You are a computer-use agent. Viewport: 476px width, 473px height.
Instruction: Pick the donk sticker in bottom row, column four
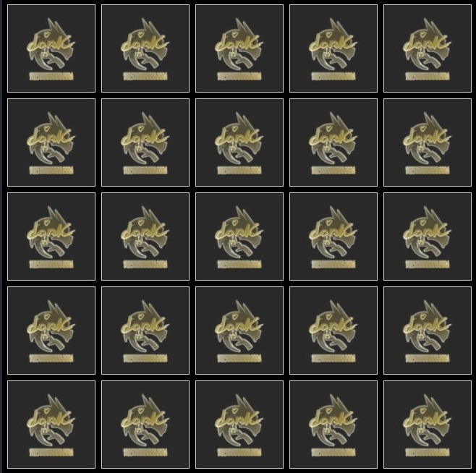pos(333,425)
